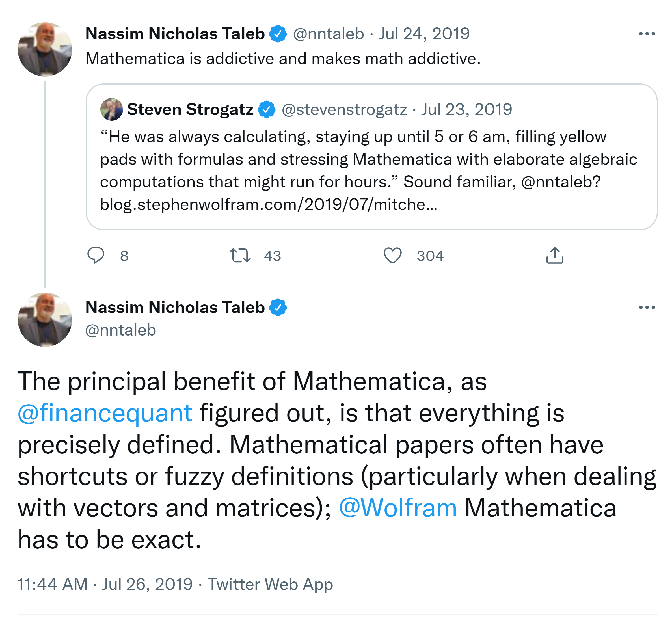Open the quoted Steven Strogatz tweet card

pyautogui.click(x=371, y=169)
